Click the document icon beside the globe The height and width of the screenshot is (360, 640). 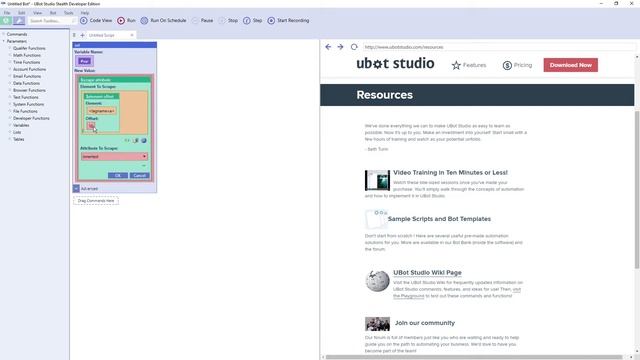pos(136,140)
